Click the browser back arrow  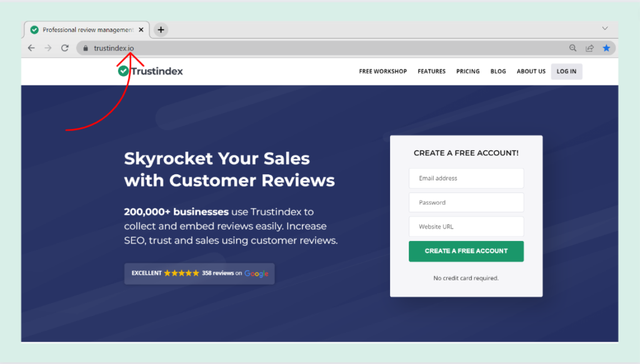[31, 48]
